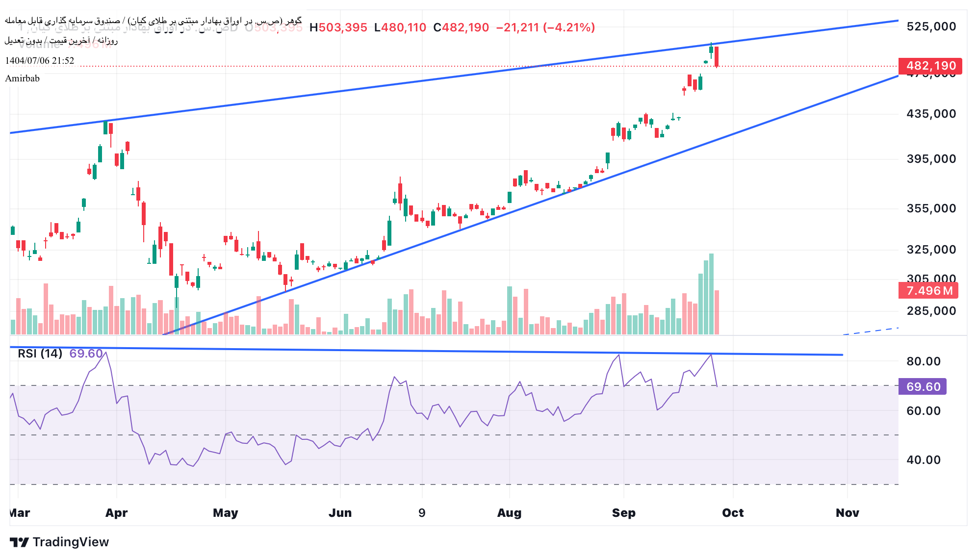Click the 40.00 RSI scale label
Viewport: 977px width, 560px height.
click(x=923, y=460)
